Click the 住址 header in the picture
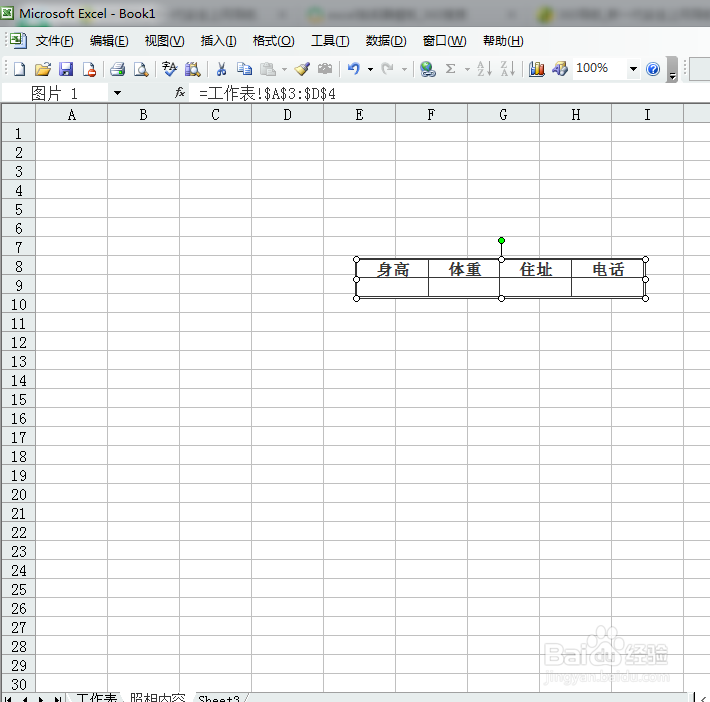This screenshot has width=710, height=702. click(536, 269)
